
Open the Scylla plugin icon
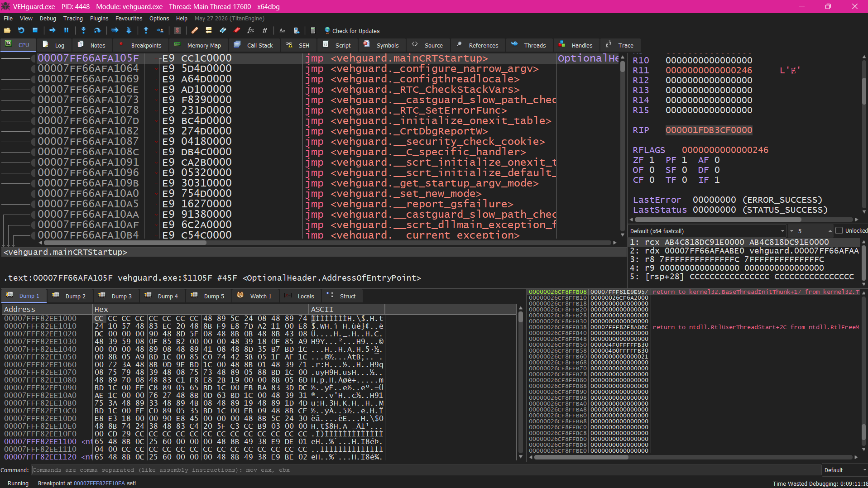177,30
